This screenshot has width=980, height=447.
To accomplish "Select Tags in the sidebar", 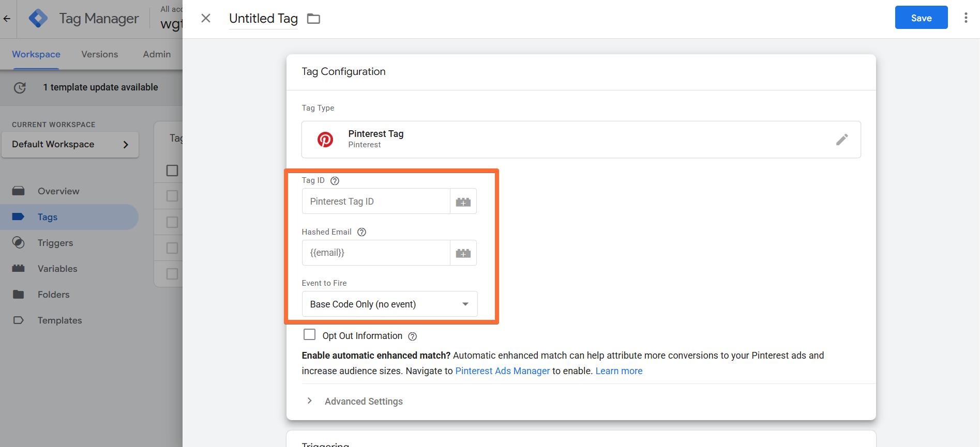I will 70,217.
